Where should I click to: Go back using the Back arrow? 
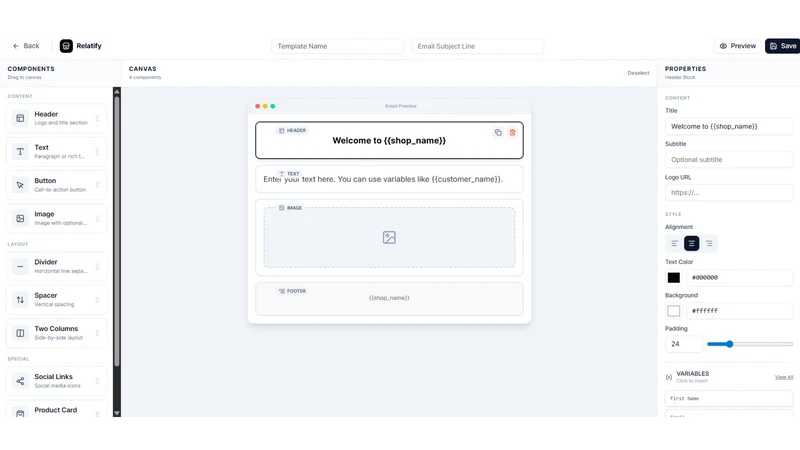pos(26,46)
